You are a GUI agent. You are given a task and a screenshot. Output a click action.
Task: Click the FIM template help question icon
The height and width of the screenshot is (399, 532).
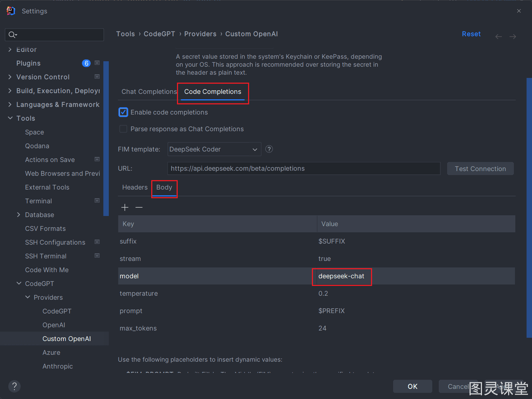269,149
